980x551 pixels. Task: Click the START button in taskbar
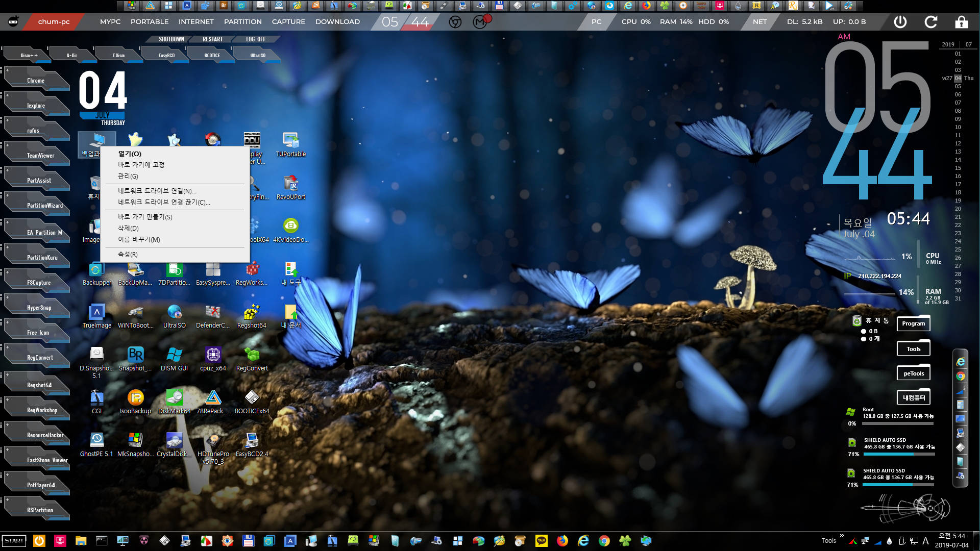point(14,541)
